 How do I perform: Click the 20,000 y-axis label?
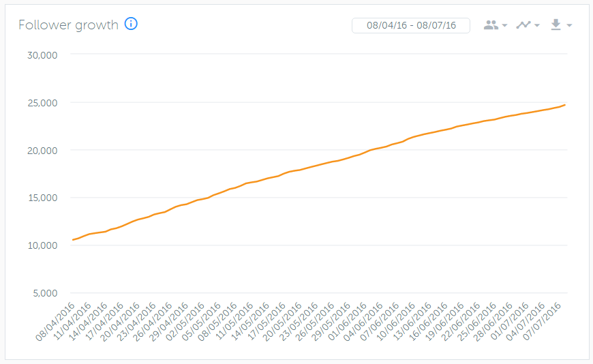coord(42,151)
